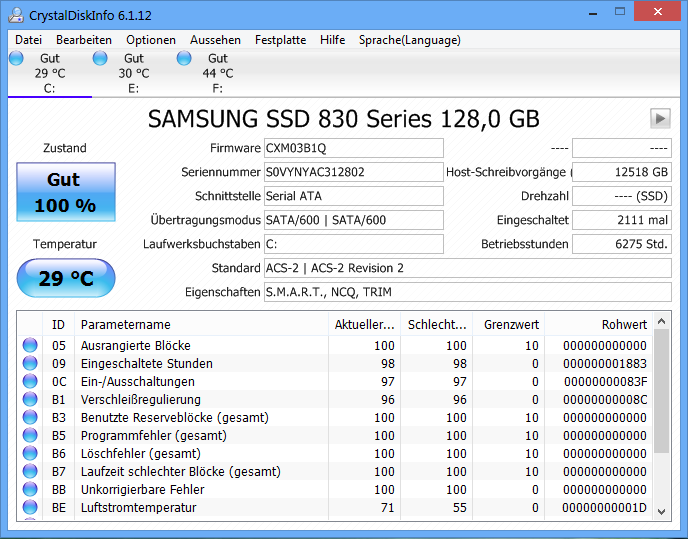The image size is (689, 540).
Task: Click status orb for Löschfehler row
Action: pyautogui.click(x=30, y=453)
